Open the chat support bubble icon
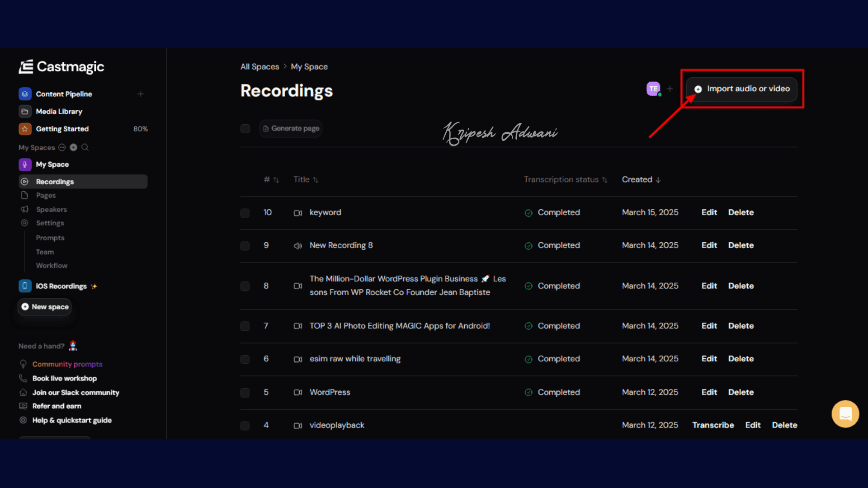 point(845,413)
